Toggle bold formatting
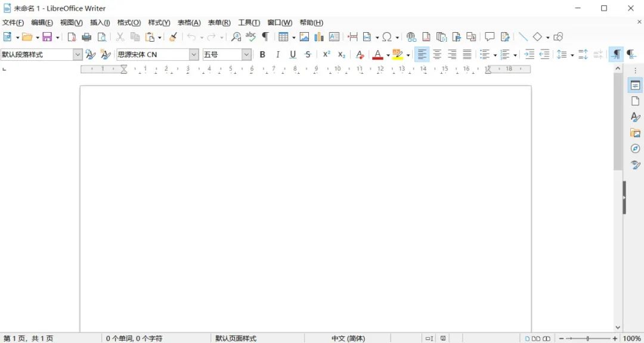Image resolution: width=644 pixels, height=343 pixels. (262, 55)
